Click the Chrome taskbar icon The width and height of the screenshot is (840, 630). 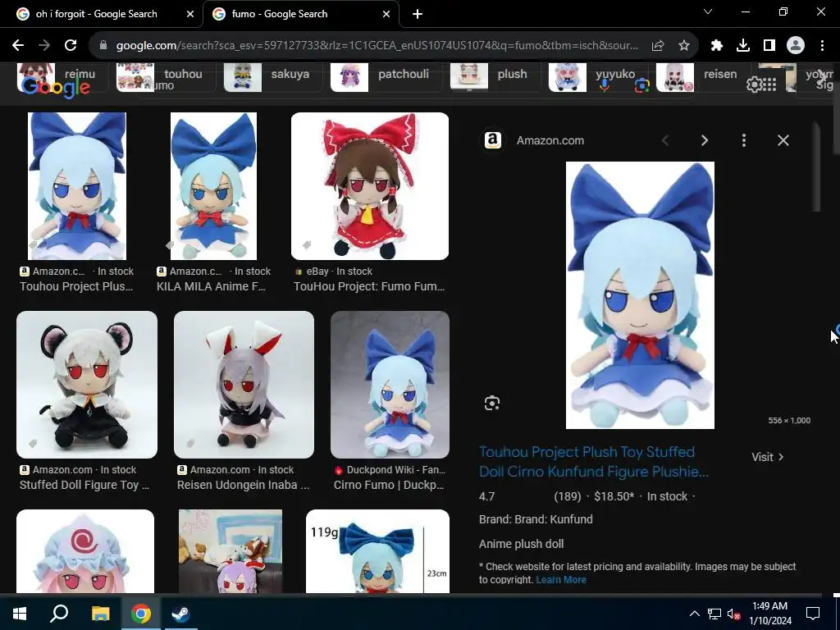(x=141, y=614)
